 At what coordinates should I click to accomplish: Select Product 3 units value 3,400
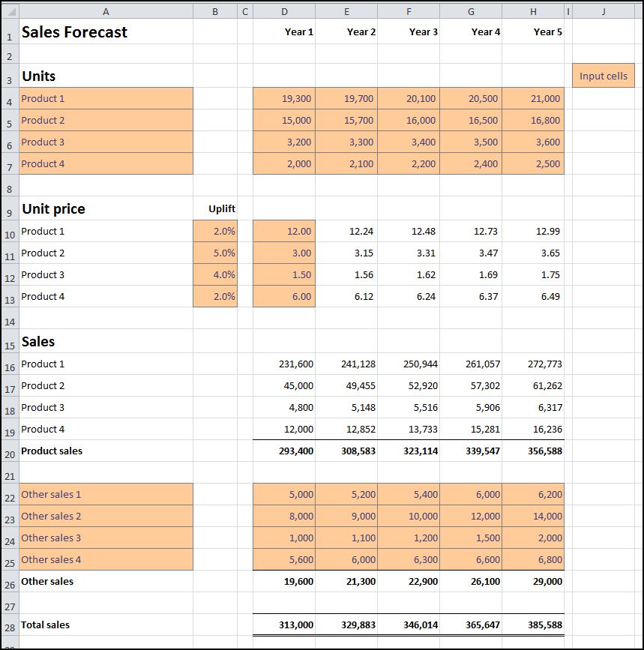point(409,142)
